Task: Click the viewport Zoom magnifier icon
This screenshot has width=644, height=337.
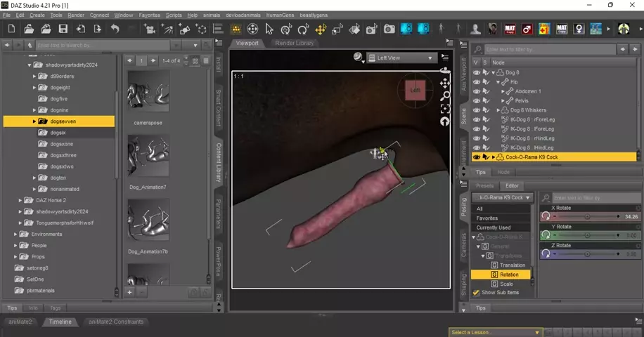Action: [444, 96]
